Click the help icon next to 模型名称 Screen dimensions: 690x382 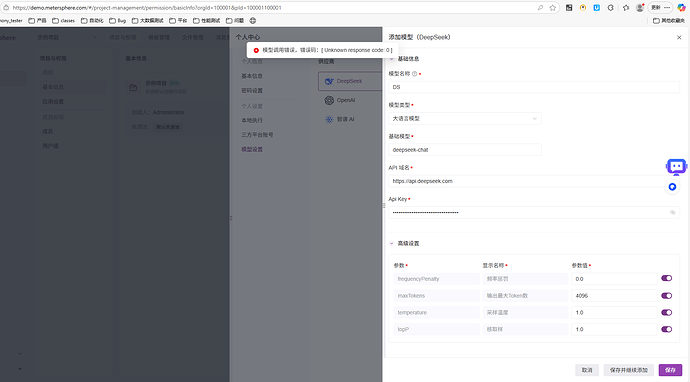pyautogui.click(x=415, y=74)
